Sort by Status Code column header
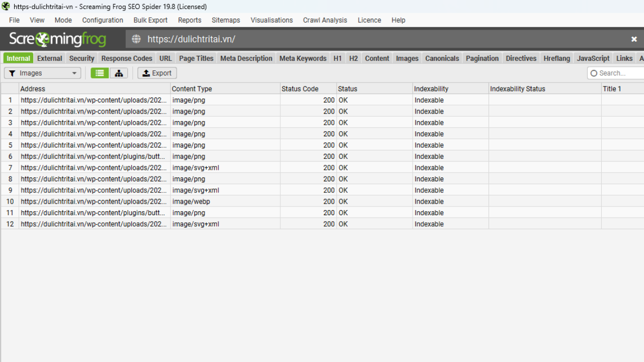 (x=300, y=89)
